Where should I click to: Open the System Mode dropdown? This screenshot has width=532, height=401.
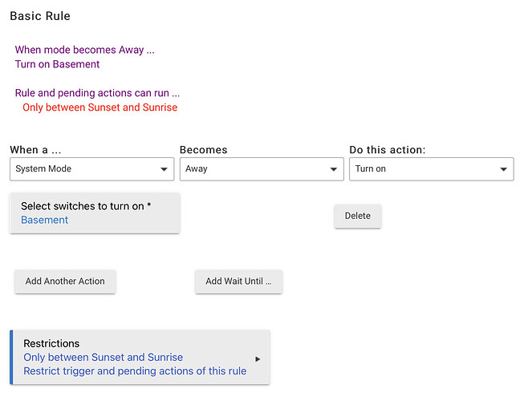(92, 168)
